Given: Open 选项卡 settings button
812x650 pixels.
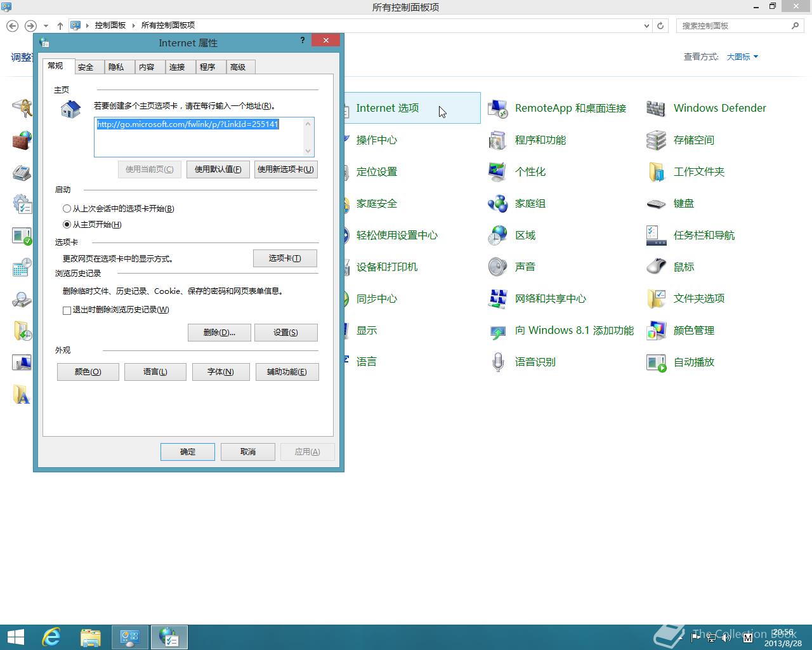Looking at the screenshot, I should (285, 258).
